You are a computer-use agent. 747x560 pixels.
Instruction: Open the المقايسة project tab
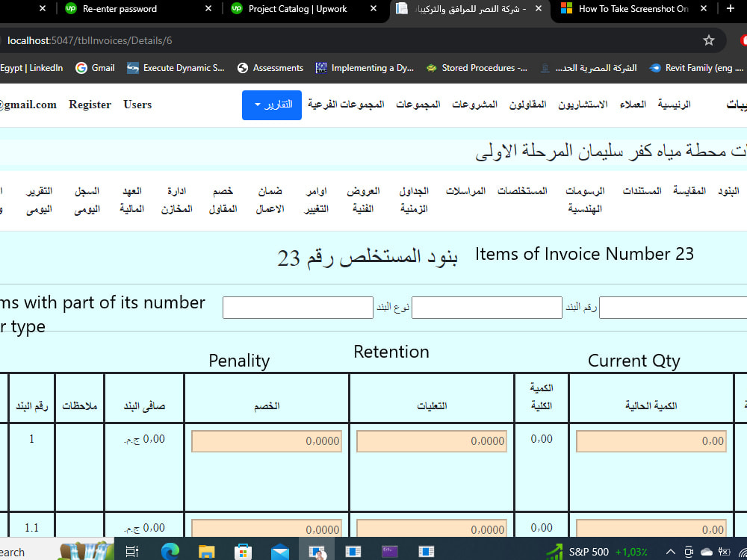689,191
